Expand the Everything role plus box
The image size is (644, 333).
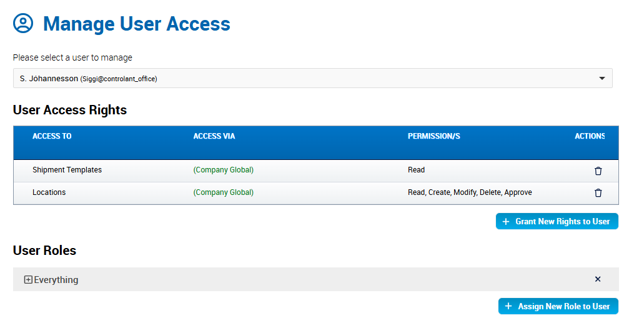tap(28, 280)
